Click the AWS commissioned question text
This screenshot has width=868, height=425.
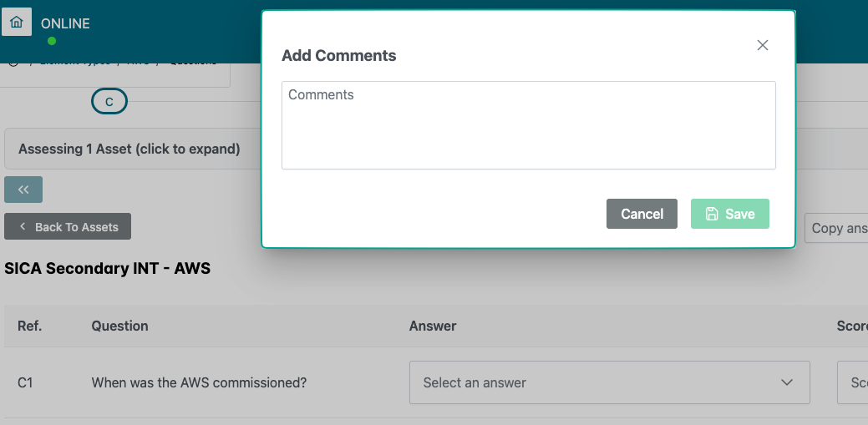(199, 382)
